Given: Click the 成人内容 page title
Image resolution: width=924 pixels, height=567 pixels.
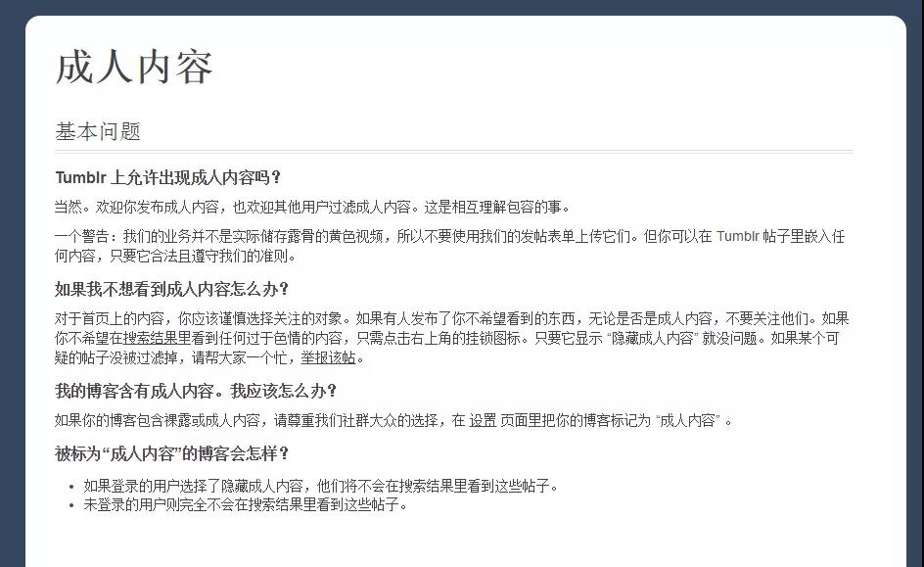Looking at the screenshot, I should point(134,68).
